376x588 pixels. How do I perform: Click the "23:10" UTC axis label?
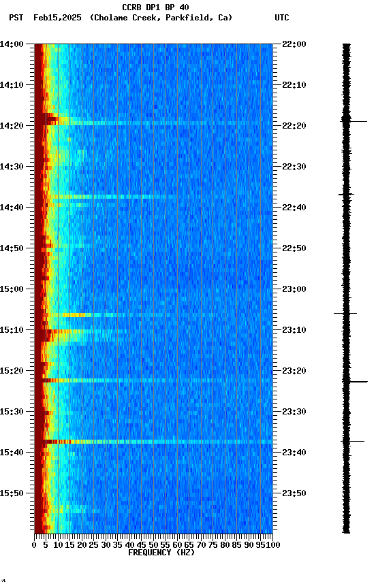pos(294,330)
